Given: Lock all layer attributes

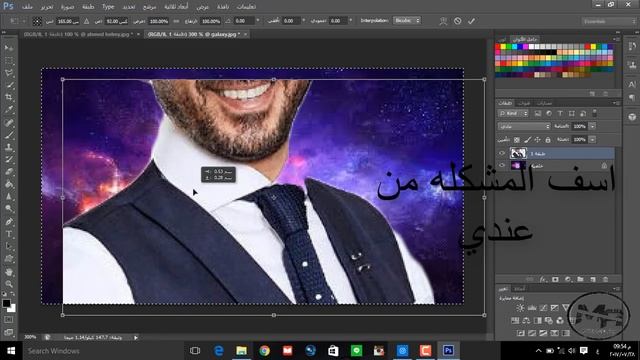Looking at the screenshot, I should pyautogui.click(x=548, y=140).
